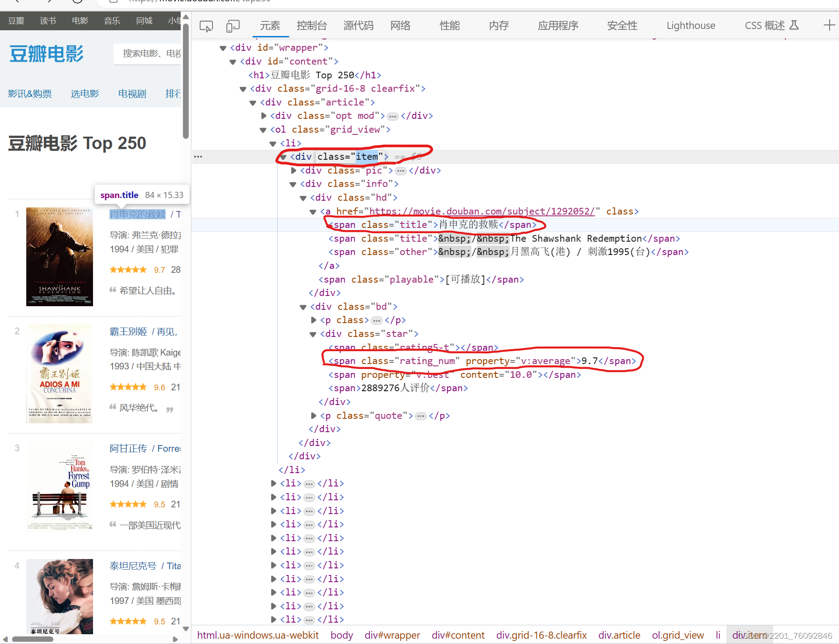The height and width of the screenshot is (644, 839).
Task: Click the 霸王别姬 poster thumbnail
Action: coord(60,374)
